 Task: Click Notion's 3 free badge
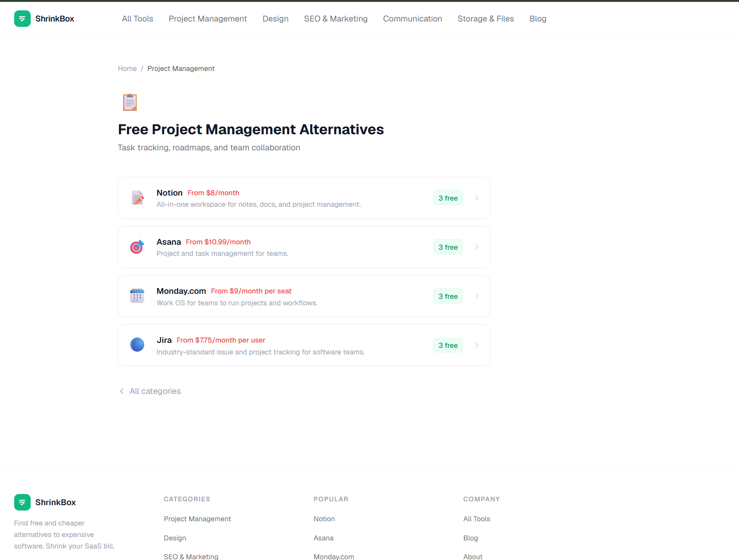448,198
